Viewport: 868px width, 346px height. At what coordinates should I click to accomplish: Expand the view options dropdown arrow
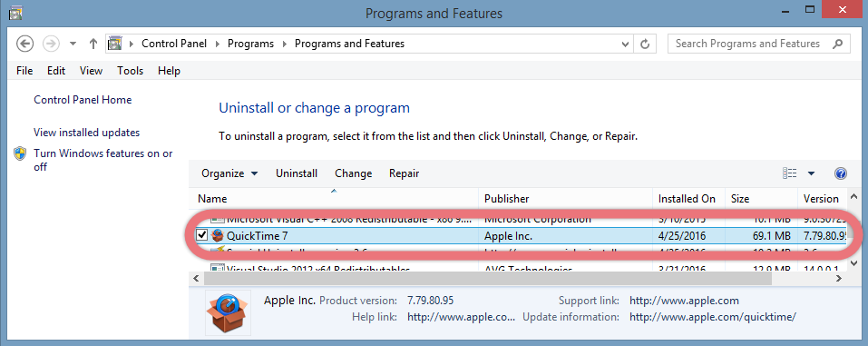pyautogui.click(x=811, y=173)
